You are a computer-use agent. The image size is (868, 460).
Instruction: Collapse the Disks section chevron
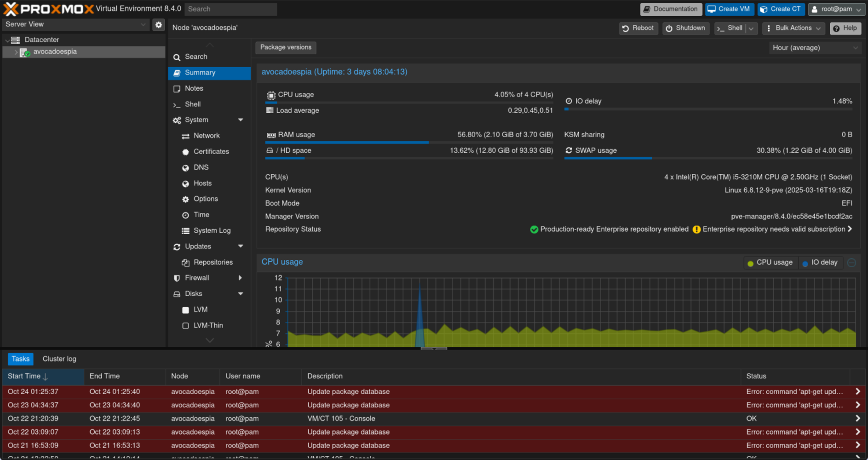(241, 293)
